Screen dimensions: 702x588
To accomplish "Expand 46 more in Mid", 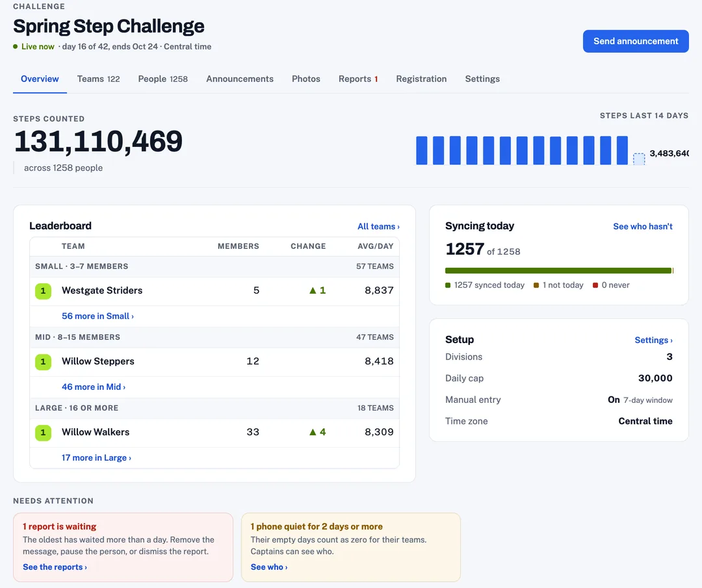I will click(94, 387).
